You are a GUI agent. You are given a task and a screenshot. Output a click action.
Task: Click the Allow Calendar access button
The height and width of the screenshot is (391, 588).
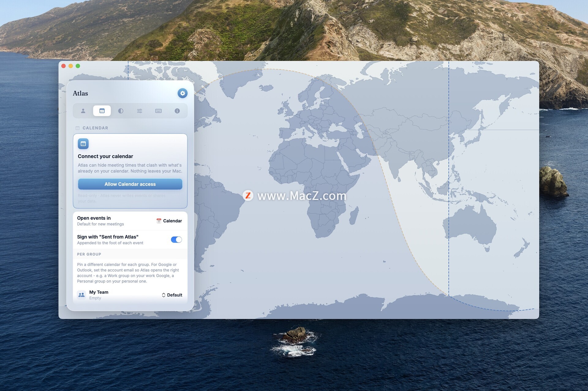click(130, 184)
